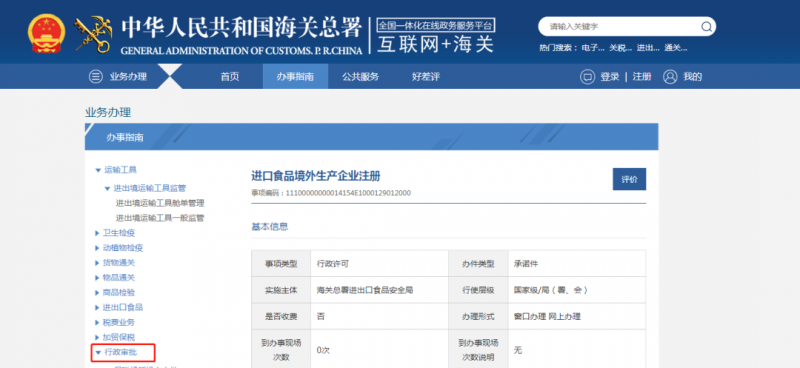Click hot search term 通关...

coord(676,48)
